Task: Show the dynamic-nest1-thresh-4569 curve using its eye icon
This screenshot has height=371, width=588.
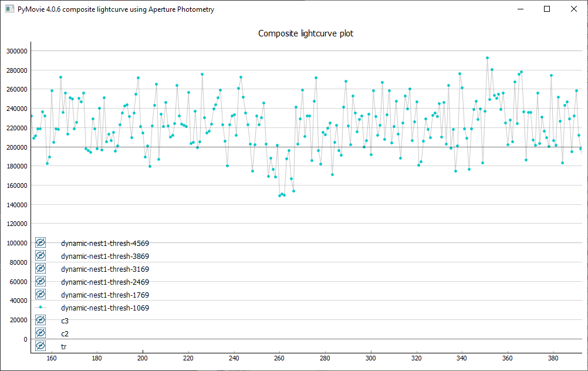Action: pos(40,243)
